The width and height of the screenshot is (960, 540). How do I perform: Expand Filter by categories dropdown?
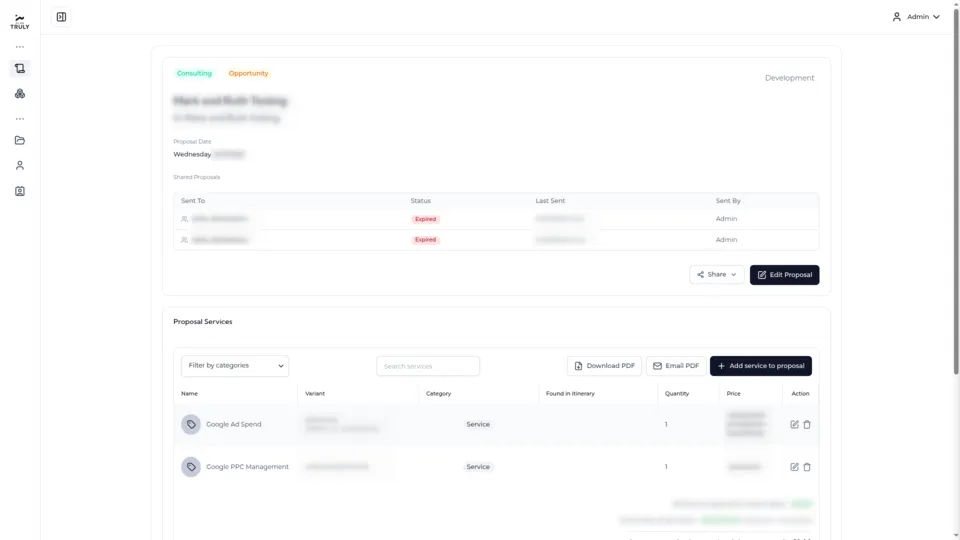tap(235, 366)
